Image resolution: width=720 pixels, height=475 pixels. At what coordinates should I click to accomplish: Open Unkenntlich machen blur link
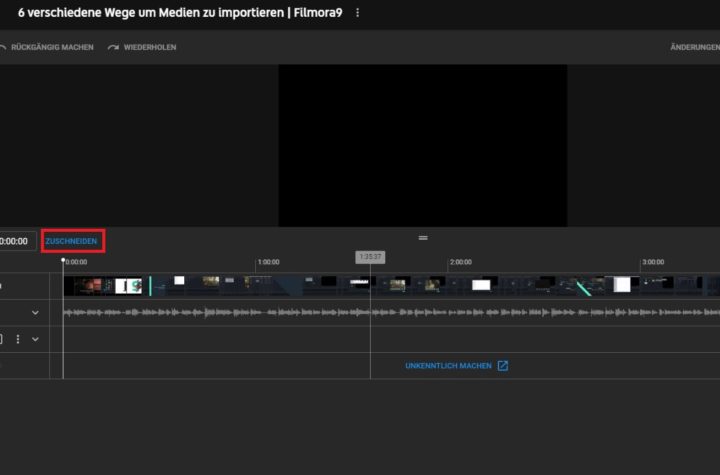(x=448, y=366)
